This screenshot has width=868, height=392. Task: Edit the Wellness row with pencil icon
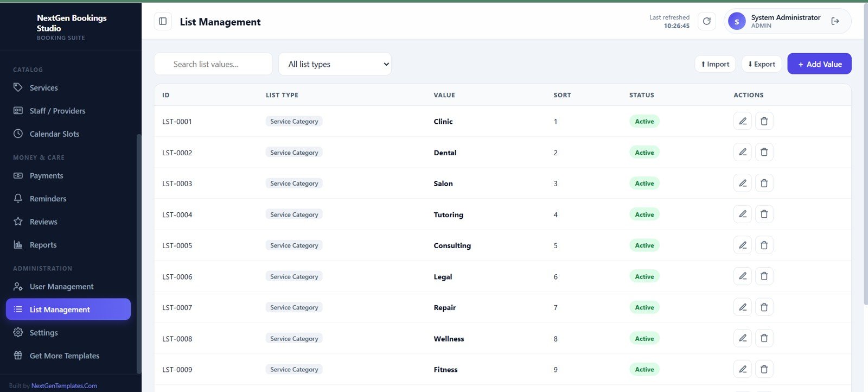(x=743, y=338)
